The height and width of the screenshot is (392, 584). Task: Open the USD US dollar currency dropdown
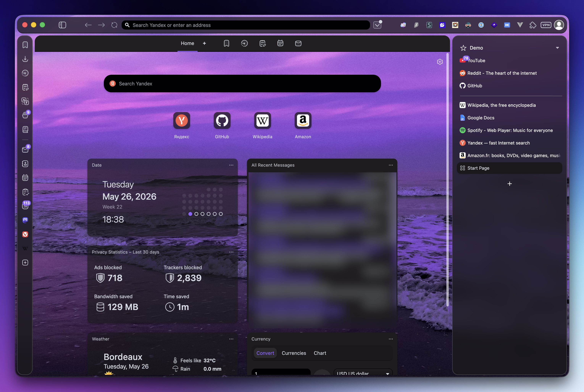tap(363, 372)
